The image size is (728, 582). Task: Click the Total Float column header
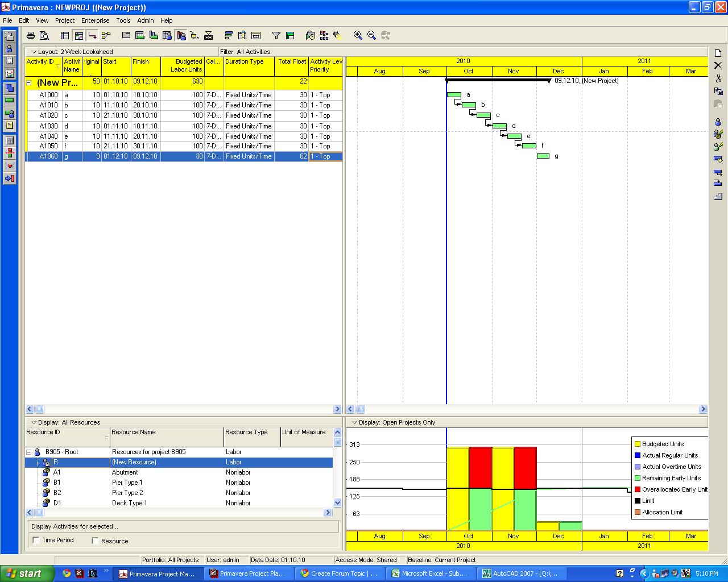(x=291, y=66)
